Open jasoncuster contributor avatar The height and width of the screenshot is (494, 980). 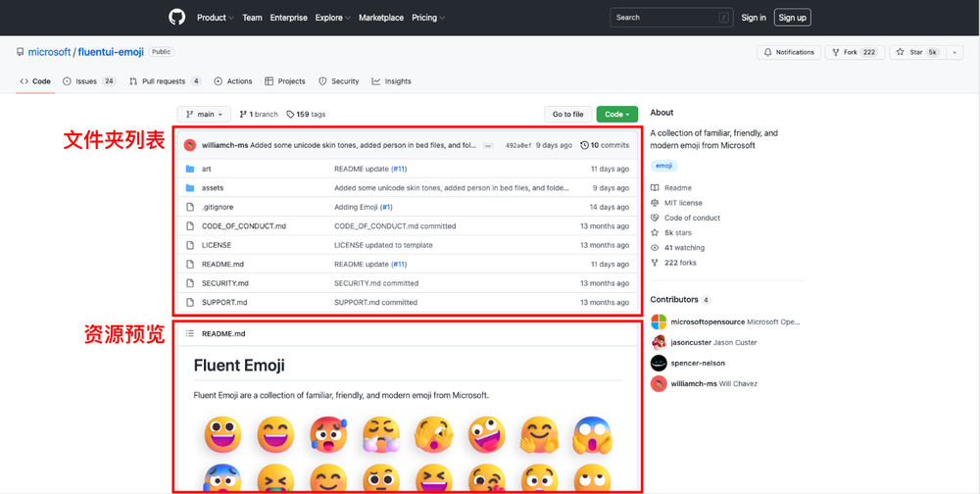pyautogui.click(x=659, y=343)
